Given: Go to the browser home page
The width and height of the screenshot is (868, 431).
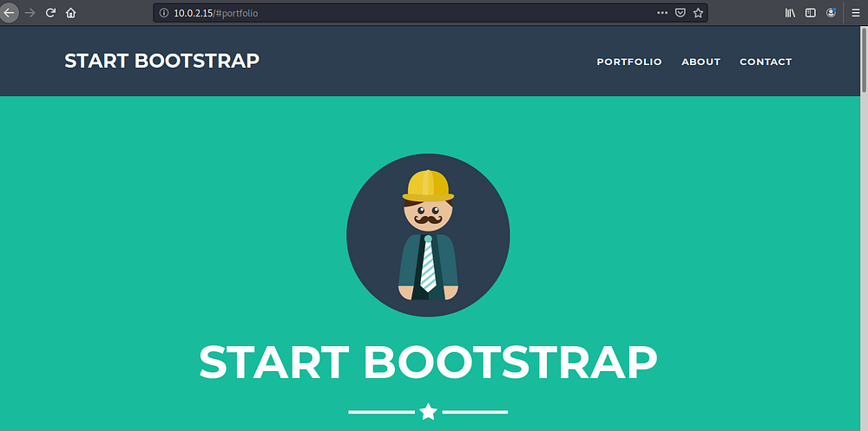Looking at the screenshot, I should pyautogui.click(x=71, y=13).
